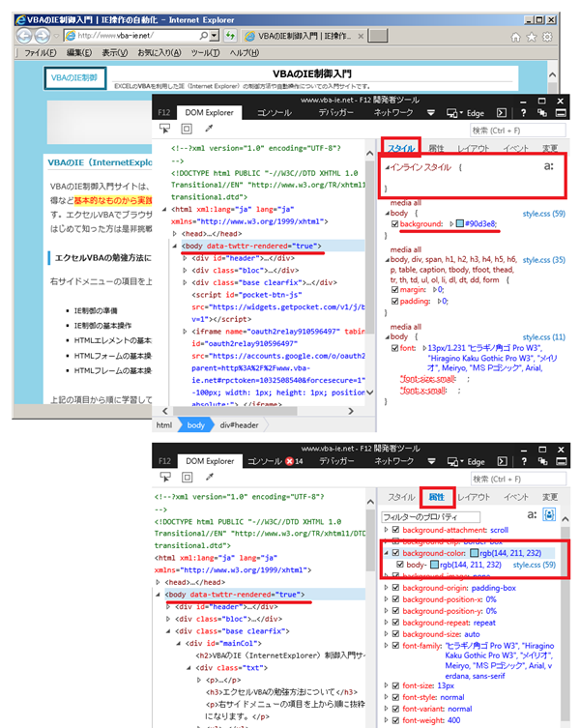Screen dimensions: 580x728
Task: Click the #90d3e8 background color swatch
Action: click(x=460, y=223)
